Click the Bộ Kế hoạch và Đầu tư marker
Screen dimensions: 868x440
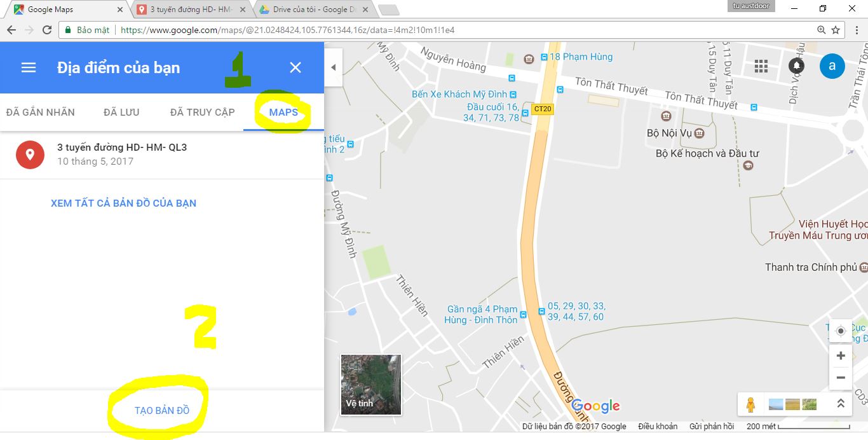(x=749, y=165)
